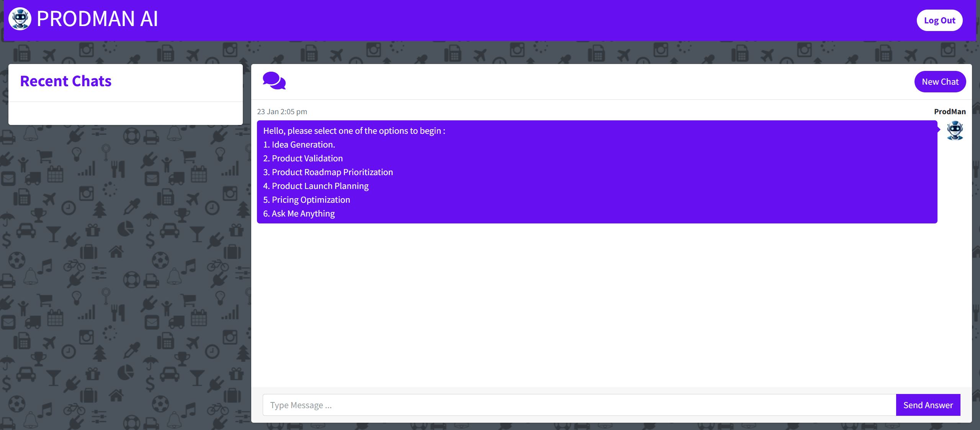980x430 pixels.
Task: Click the Product Validation option line
Action: 307,158
